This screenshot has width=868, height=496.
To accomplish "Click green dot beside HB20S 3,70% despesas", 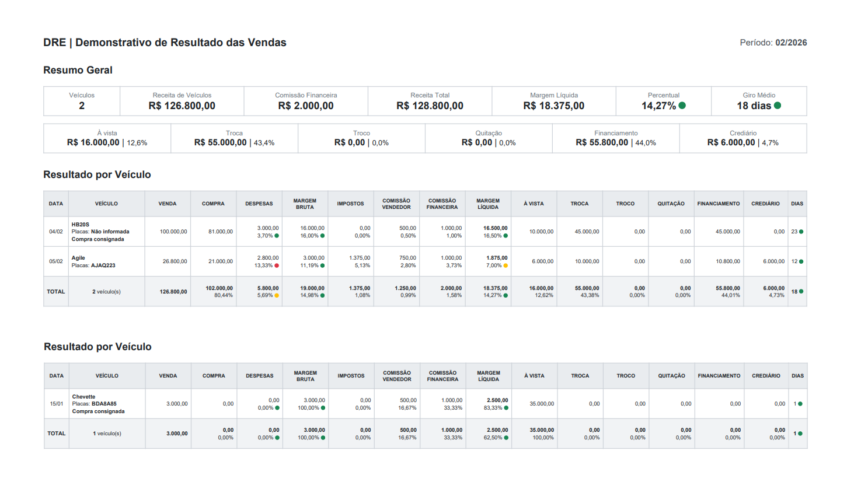I will coord(277,236).
